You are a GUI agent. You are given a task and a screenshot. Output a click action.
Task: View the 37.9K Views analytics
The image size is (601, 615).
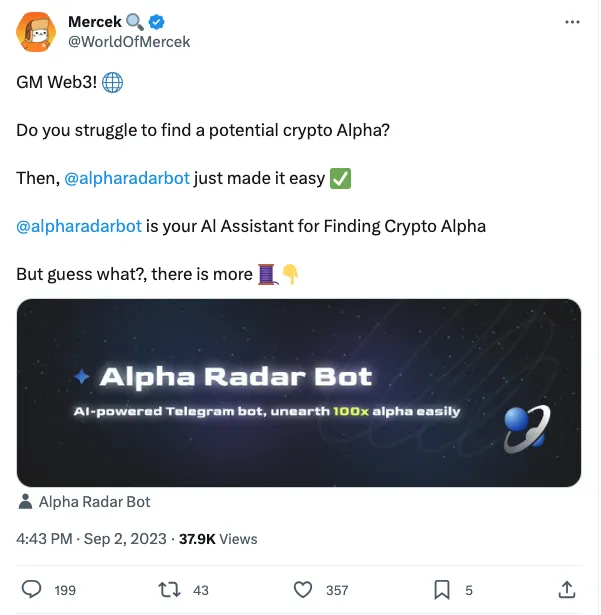218,539
